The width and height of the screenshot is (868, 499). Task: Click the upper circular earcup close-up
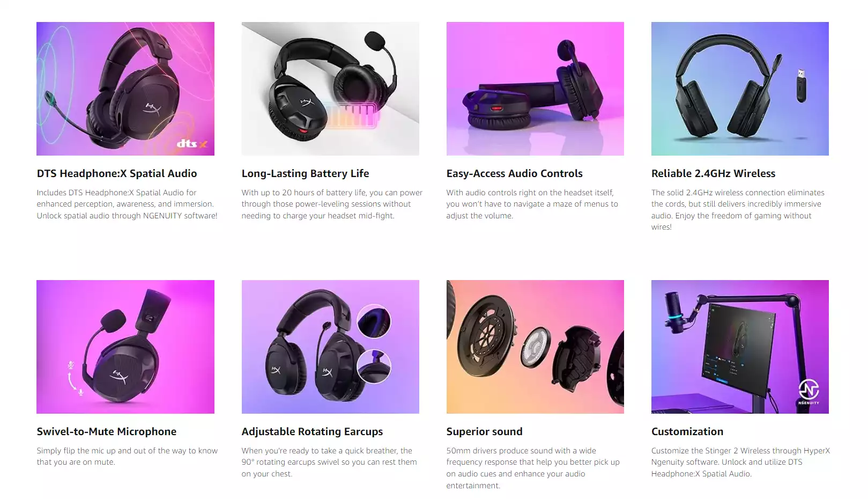374,321
